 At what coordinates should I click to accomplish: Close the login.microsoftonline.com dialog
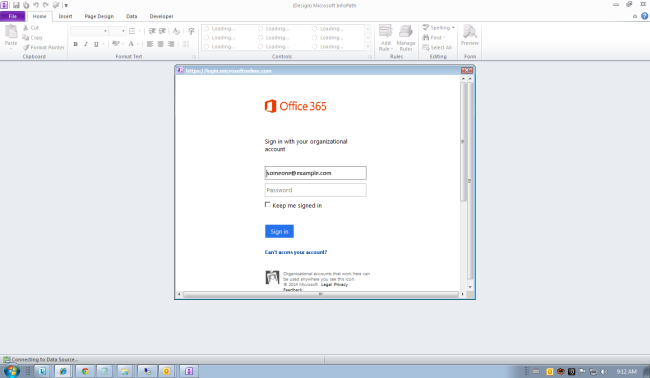pyautogui.click(x=467, y=70)
